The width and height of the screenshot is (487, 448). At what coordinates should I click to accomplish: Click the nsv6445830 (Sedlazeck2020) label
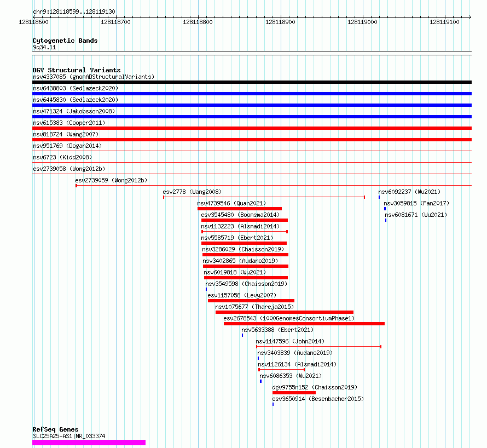pyautogui.click(x=76, y=100)
